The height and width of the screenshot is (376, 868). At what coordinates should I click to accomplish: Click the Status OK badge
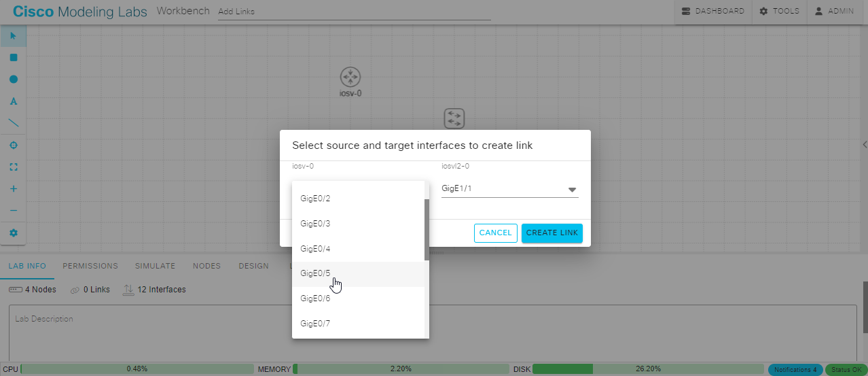(x=846, y=370)
